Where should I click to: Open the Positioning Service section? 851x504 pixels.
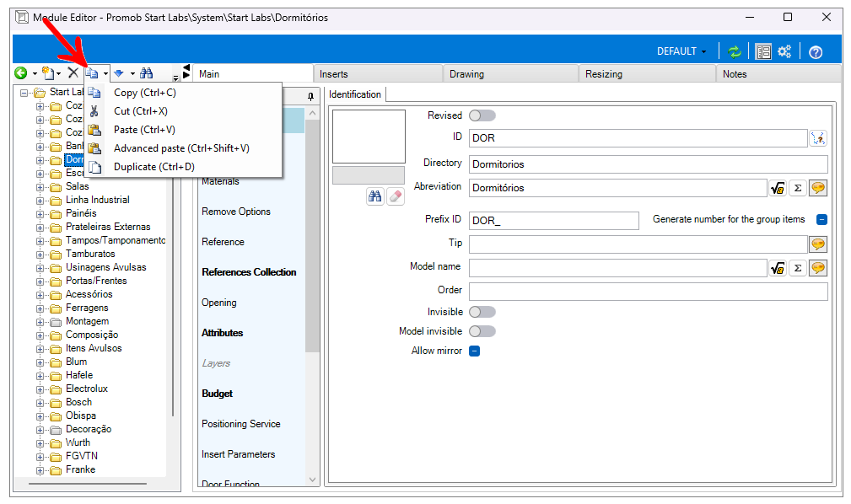click(x=240, y=424)
